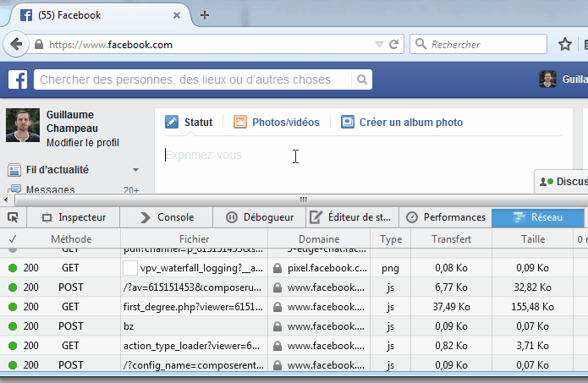
Task: Click the Statut pencil icon
Action: click(172, 122)
